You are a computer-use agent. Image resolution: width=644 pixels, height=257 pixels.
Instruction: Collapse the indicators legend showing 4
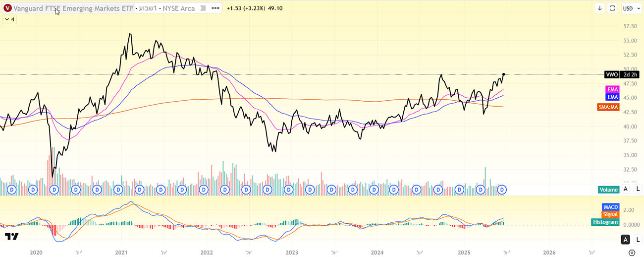10,19
